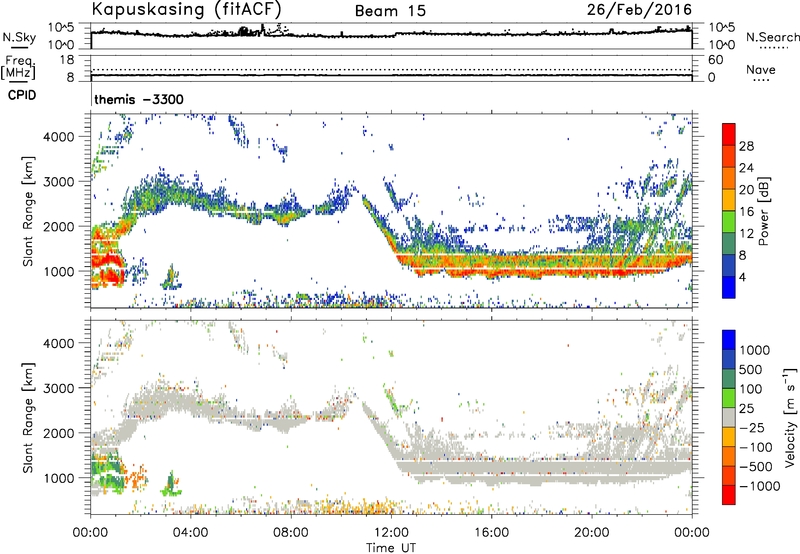Image resolution: width=800 pixels, height=554 pixels.
Task: Click the "Kapuskasing (fitACF)" plot title
Action: tap(186, 9)
